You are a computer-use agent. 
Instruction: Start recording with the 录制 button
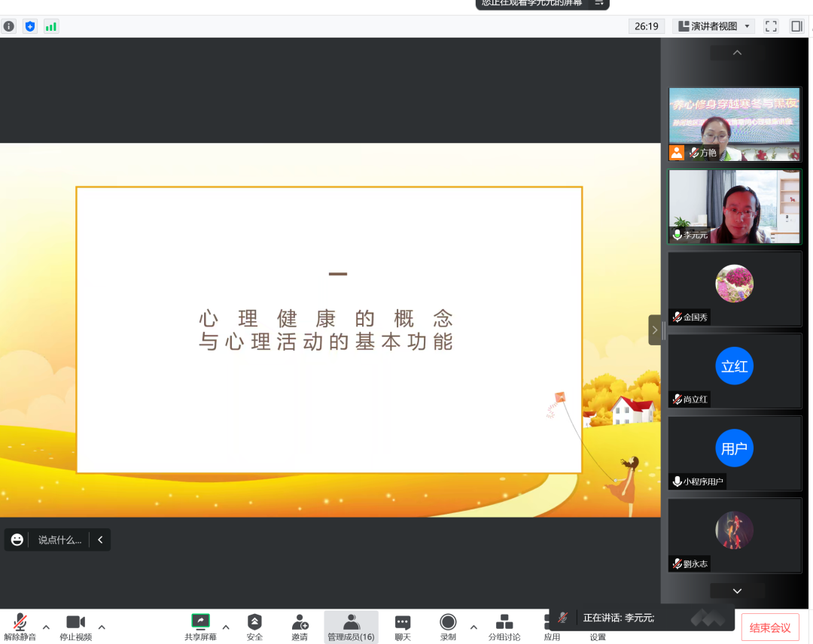[448, 627]
